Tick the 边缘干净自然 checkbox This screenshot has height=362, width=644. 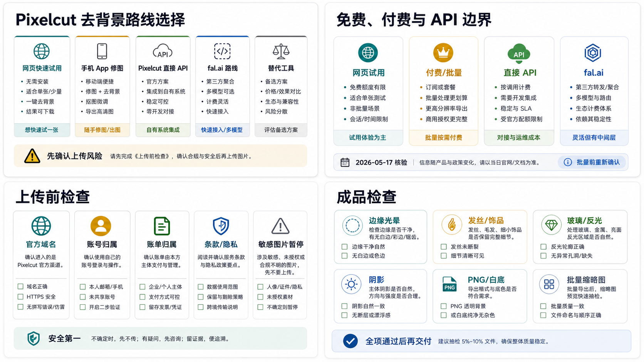pos(345,247)
